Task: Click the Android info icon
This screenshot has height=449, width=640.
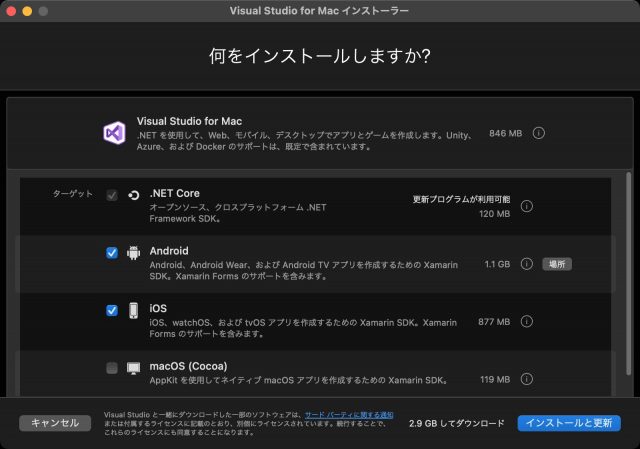Action: (x=527, y=264)
